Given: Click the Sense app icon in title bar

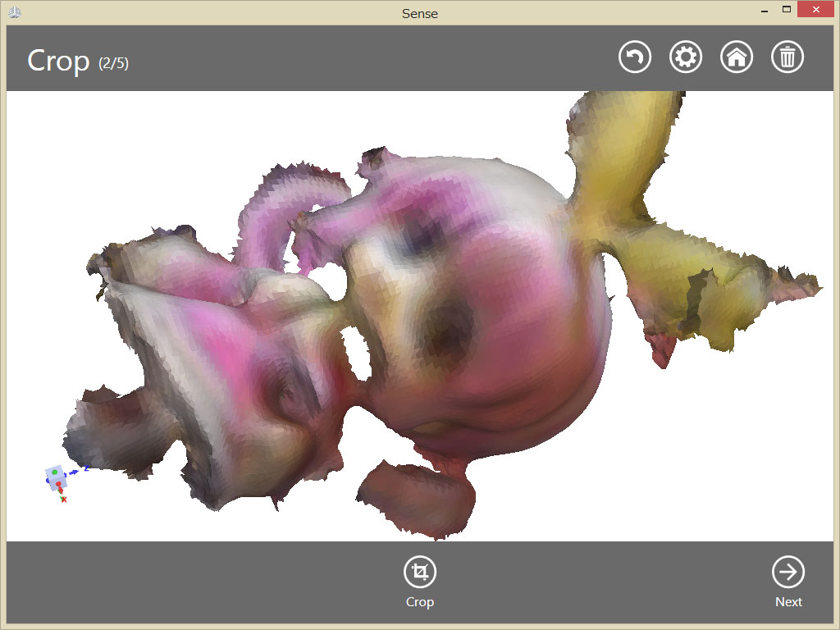Looking at the screenshot, I should point(15,12).
